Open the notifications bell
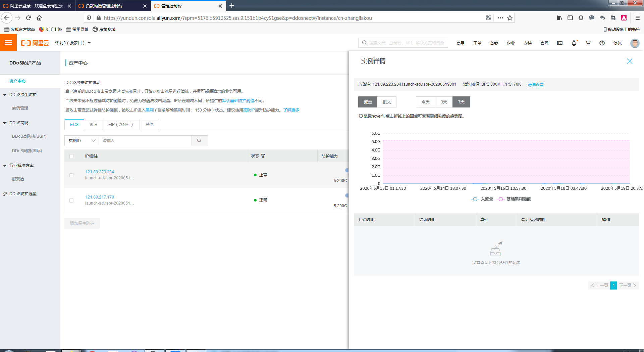This screenshot has width=644, height=352. pyautogui.click(x=574, y=43)
